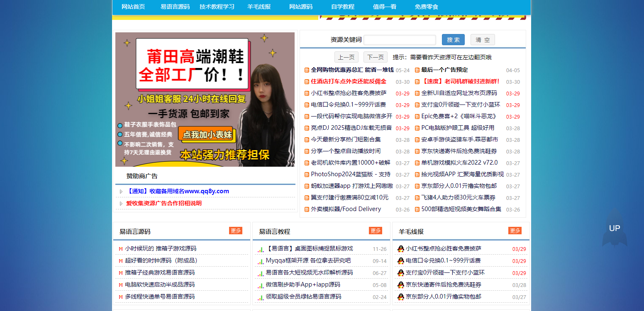Click the 下一页 pagination button
Viewport: 644px width, 311px height.
375,57
